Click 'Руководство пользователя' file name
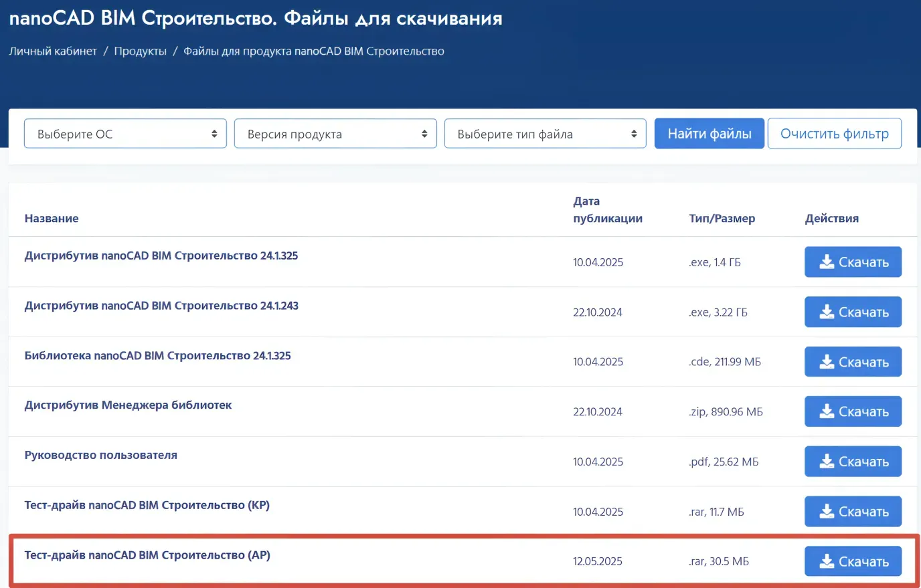Viewport: 921px width, 588px height. pos(101,455)
